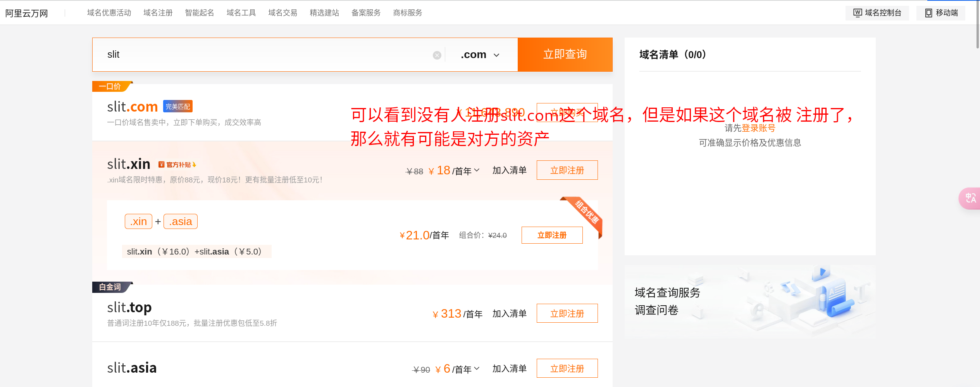The image size is (980, 387).
Task: Select 域名交易 in top navigation
Action: point(283,13)
